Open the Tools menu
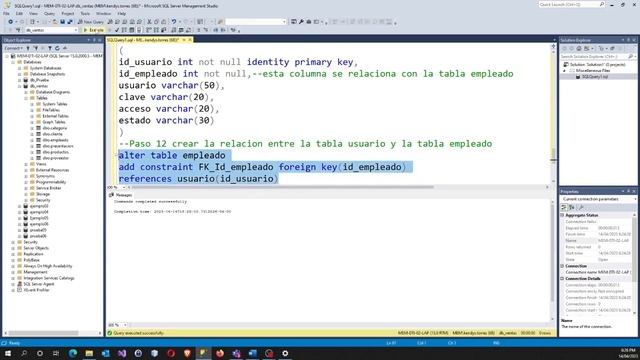 pyautogui.click(x=85, y=13)
